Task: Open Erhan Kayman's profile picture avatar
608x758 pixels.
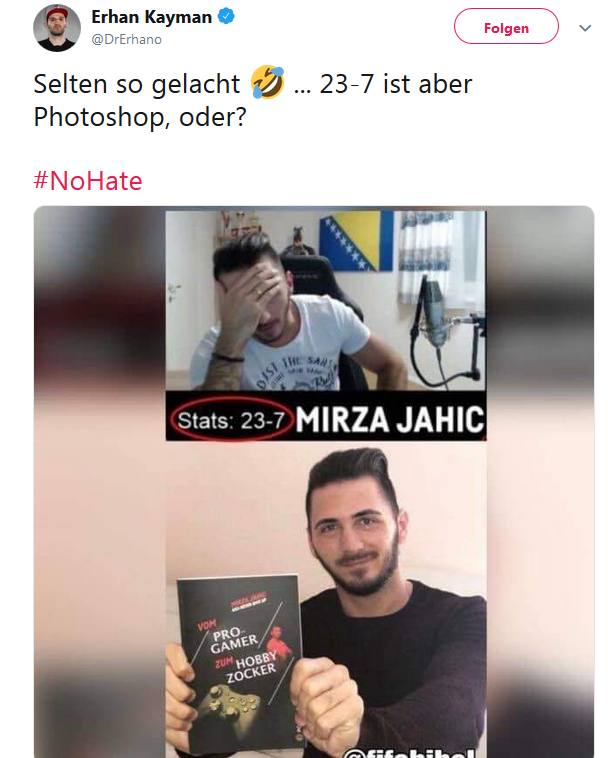Action: click(57, 28)
